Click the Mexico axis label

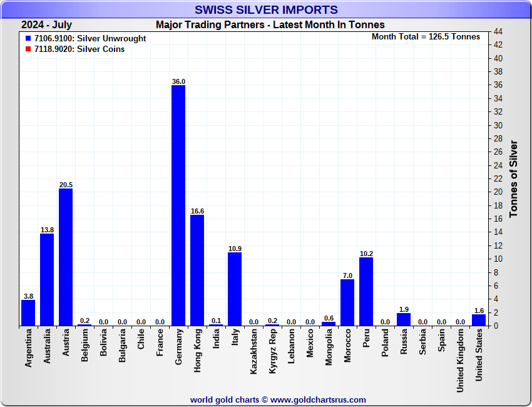coord(310,343)
